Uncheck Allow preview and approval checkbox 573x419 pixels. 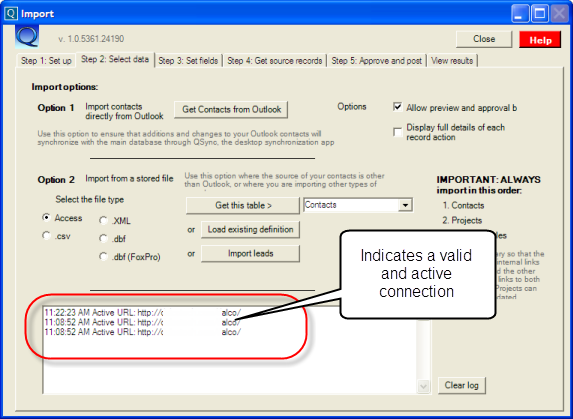[397, 107]
